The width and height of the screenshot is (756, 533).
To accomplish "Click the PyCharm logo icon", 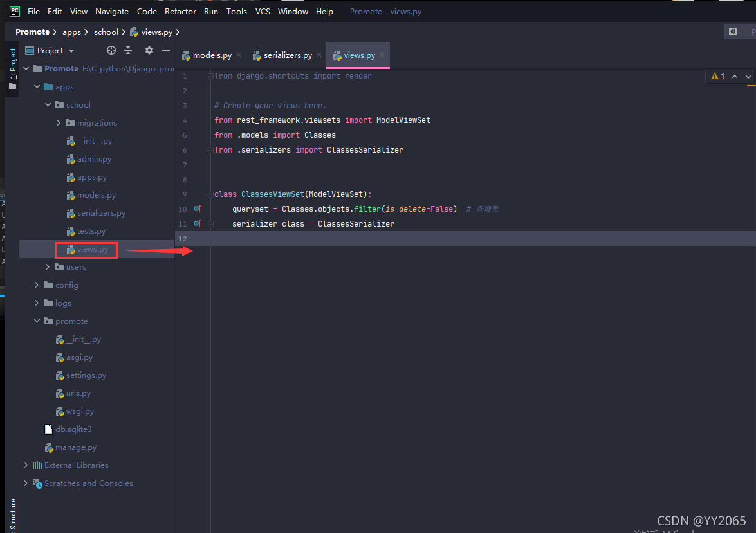I will (x=14, y=11).
